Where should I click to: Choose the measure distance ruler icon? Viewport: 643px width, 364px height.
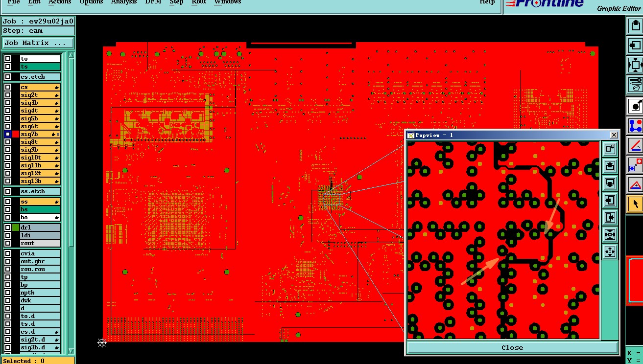pos(635,145)
